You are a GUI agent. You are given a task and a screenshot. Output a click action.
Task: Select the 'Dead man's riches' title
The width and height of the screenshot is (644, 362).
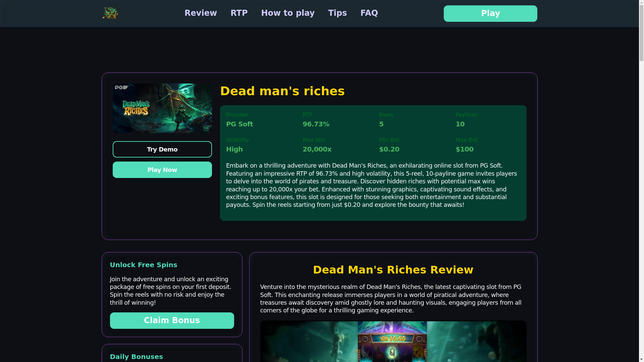(x=282, y=91)
